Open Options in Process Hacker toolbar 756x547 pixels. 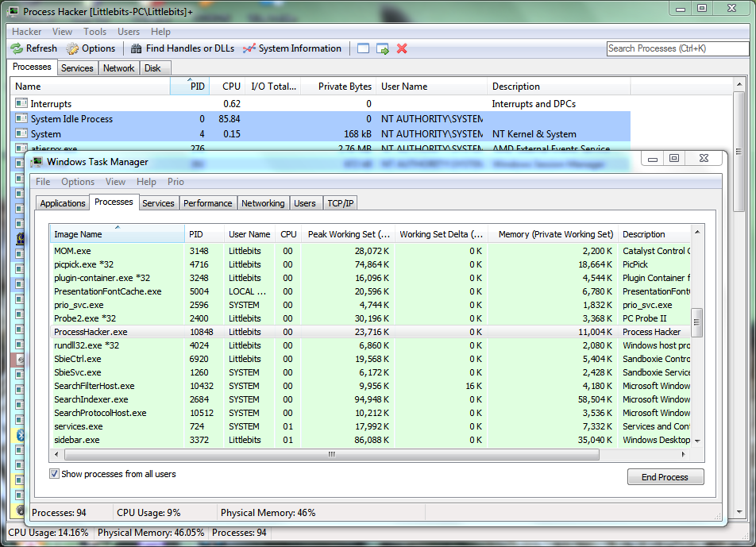[x=91, y=48]
